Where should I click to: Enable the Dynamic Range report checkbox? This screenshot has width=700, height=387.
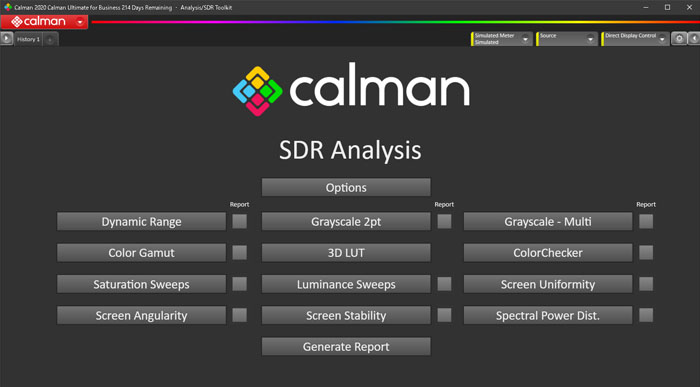(239, 221)
